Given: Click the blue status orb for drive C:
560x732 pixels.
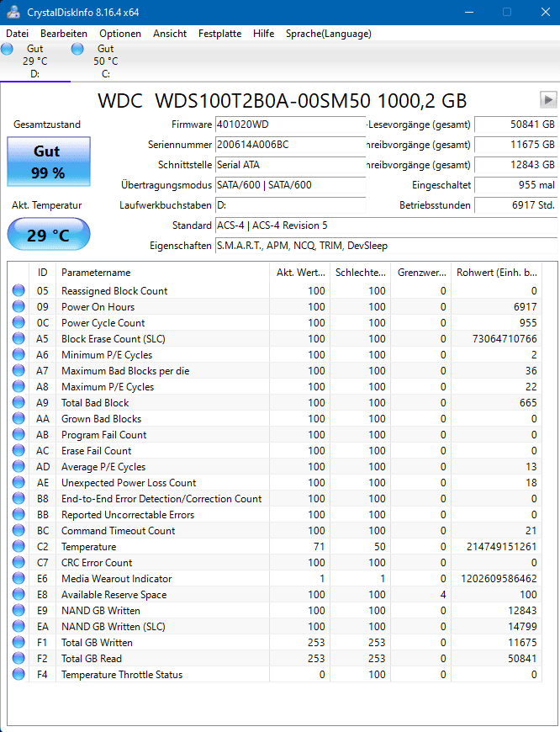Looking at the screenshot, I should point(77,49).
